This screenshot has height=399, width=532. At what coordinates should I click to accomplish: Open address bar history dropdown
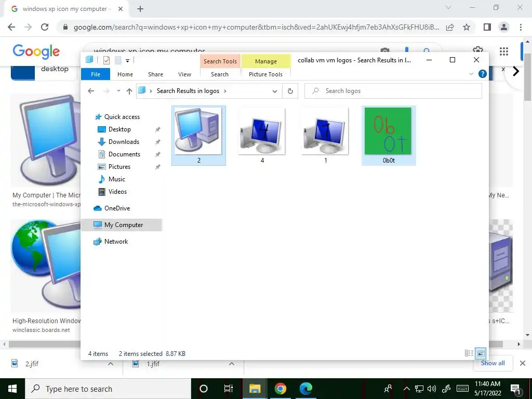tap(275, 91)
